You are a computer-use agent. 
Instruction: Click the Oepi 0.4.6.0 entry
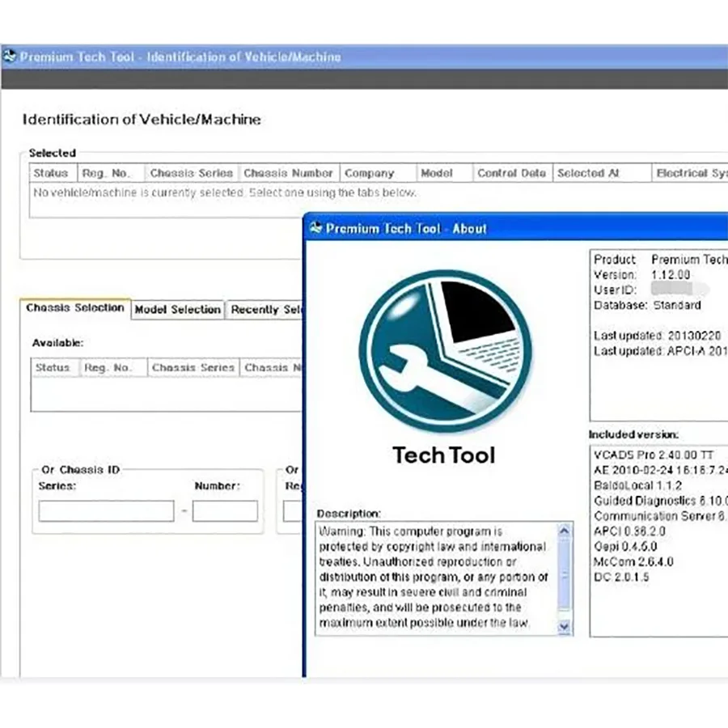point(625,547)
